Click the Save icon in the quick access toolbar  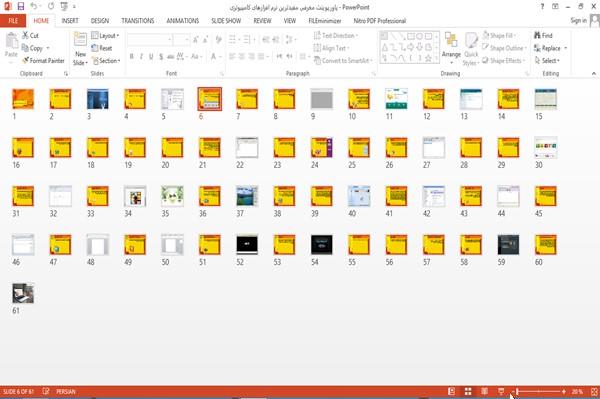[x=21, y=7]
